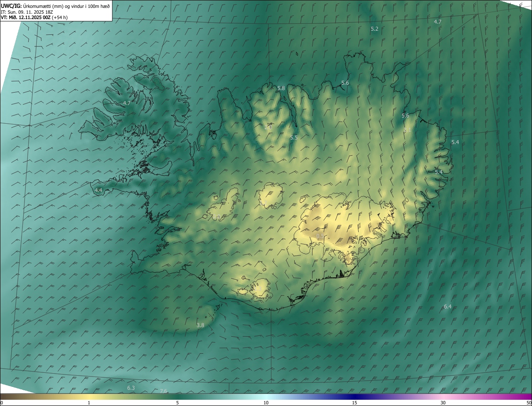Click the '0' tick on the color scale

coord(2,403)
